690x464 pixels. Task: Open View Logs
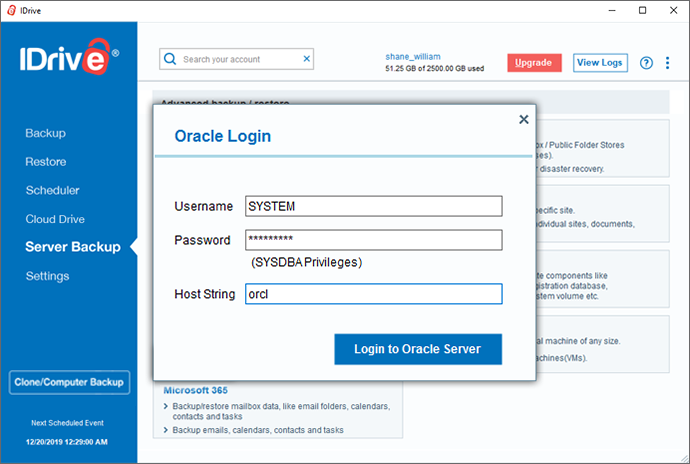pos(600,63)
